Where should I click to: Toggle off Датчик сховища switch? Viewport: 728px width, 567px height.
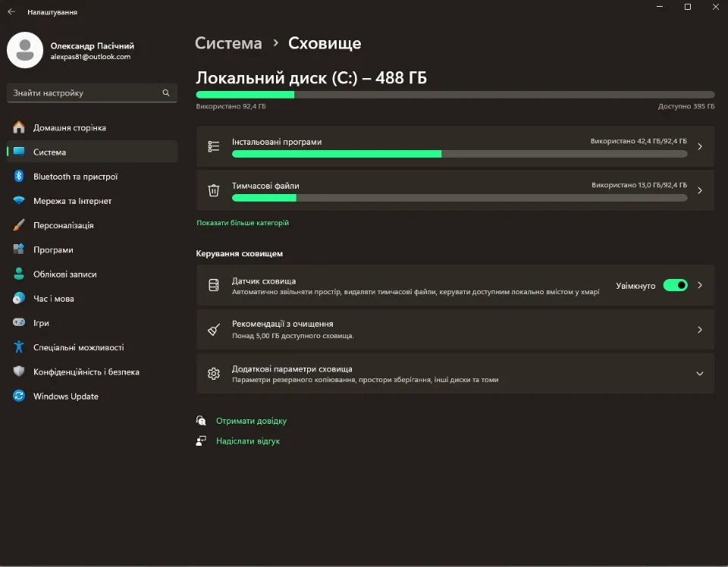click(675, 286)
